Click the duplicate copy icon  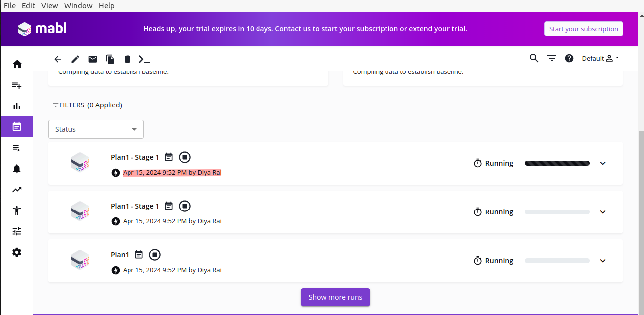pos(110,59)
